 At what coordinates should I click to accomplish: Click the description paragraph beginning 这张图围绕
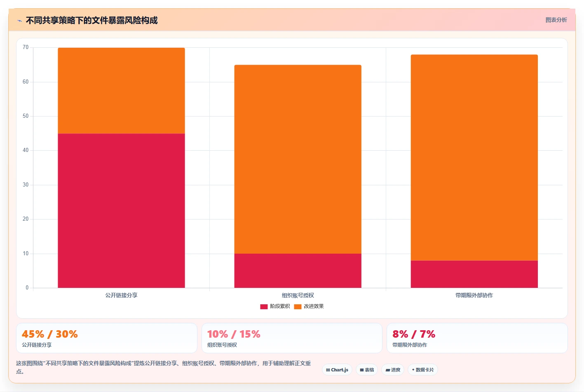[x=164, y=367]
